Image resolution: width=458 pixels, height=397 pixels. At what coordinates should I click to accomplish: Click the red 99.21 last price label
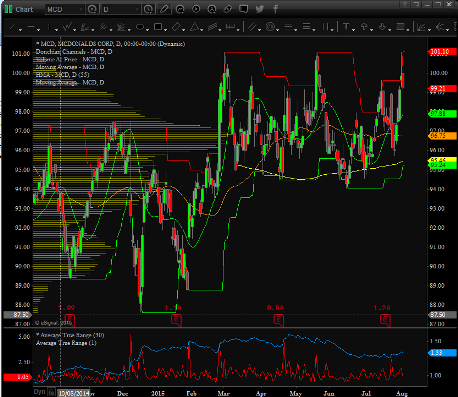pos(442,88)
